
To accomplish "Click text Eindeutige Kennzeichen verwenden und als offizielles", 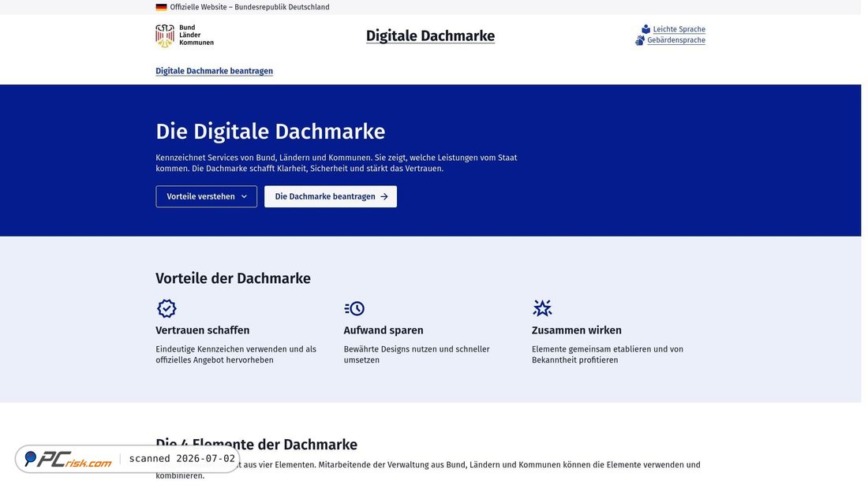I will (x=236, y=355).
